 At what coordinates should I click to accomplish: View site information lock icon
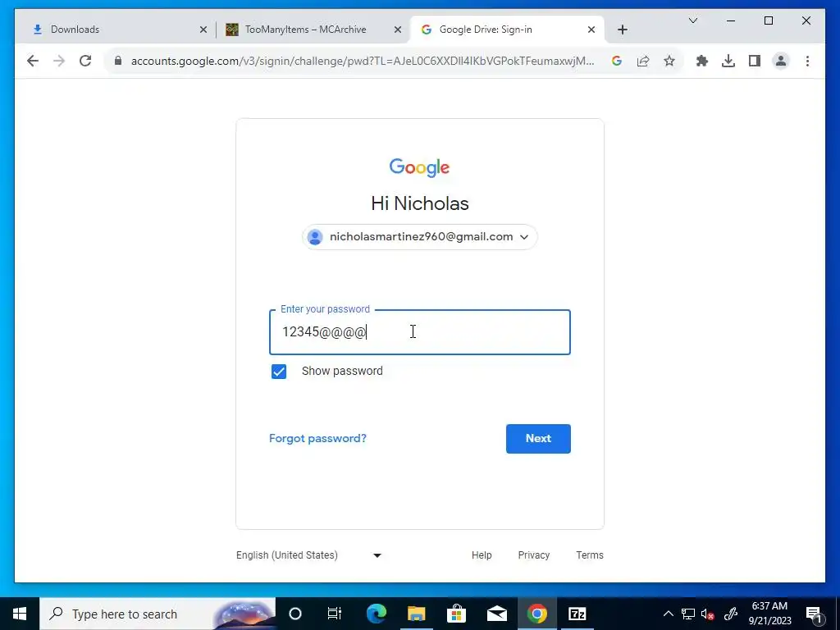pos(118,61)
